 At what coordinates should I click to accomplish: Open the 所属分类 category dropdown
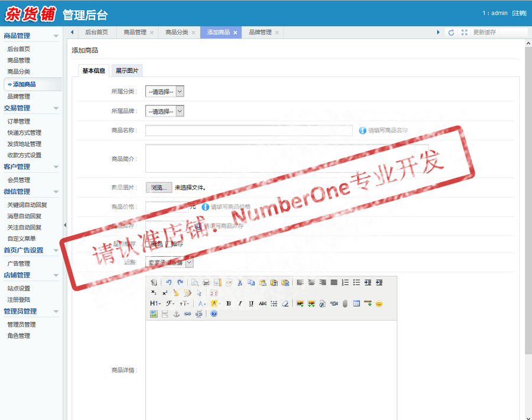[164, 91]
